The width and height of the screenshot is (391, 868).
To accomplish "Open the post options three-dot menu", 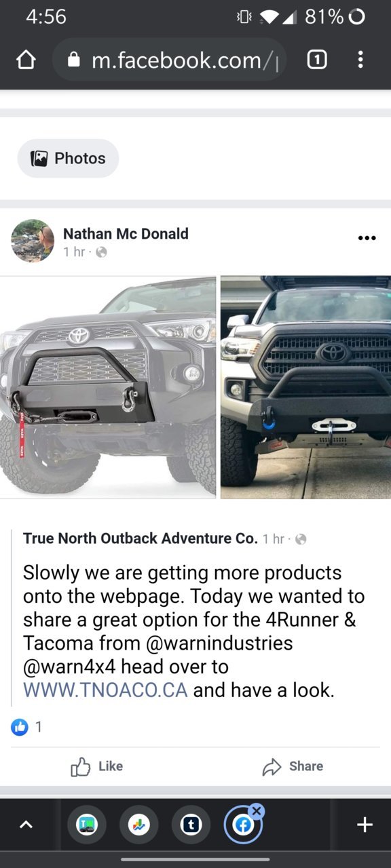I will pos(367,238).
